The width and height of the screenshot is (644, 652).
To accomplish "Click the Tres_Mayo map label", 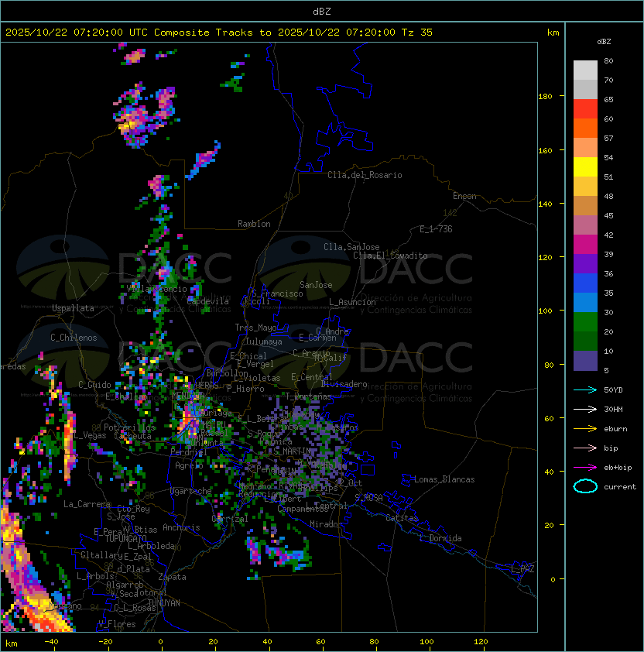I will [255, 328].
